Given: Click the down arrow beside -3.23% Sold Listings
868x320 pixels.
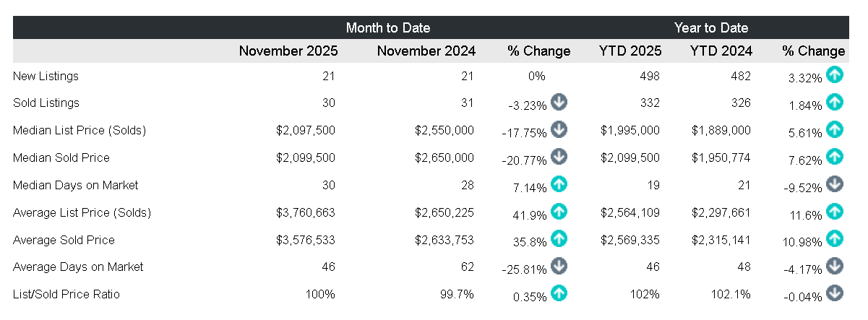Looking at the screenshot, I should (x=559, y=102).
